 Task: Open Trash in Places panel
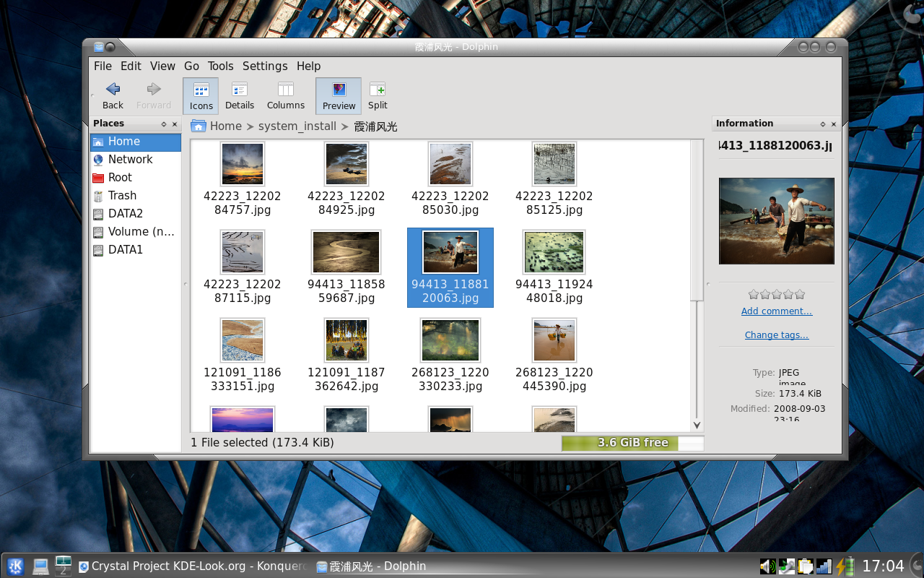136,196
